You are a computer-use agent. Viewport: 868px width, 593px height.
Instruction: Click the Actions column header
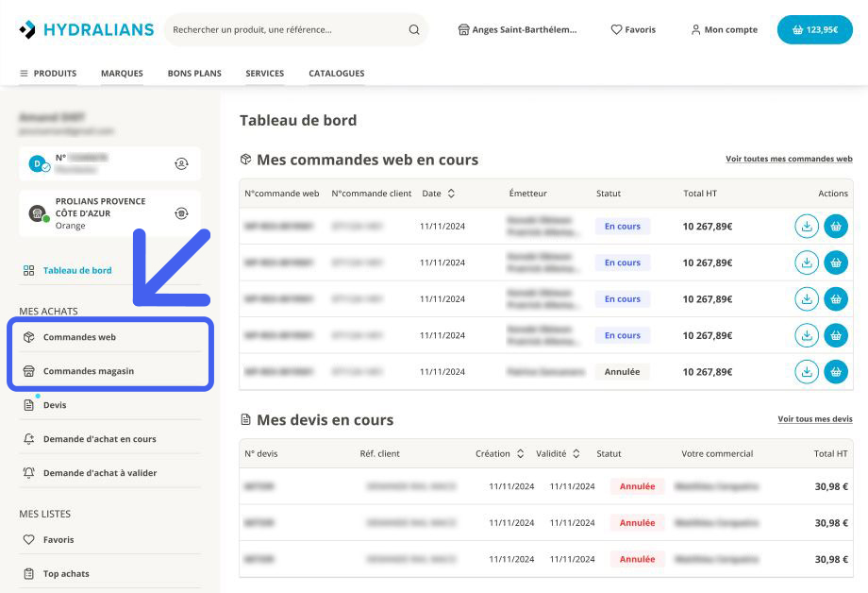832,194
